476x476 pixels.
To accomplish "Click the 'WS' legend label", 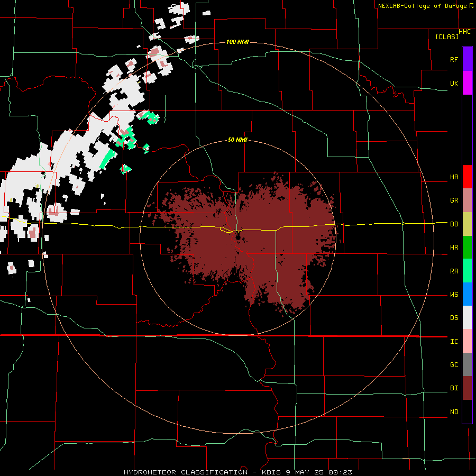I will [x=454, y=295].
